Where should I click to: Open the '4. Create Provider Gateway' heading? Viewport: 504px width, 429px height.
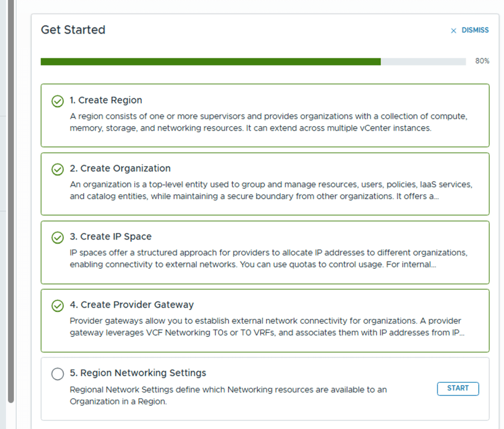click(132, 304)
